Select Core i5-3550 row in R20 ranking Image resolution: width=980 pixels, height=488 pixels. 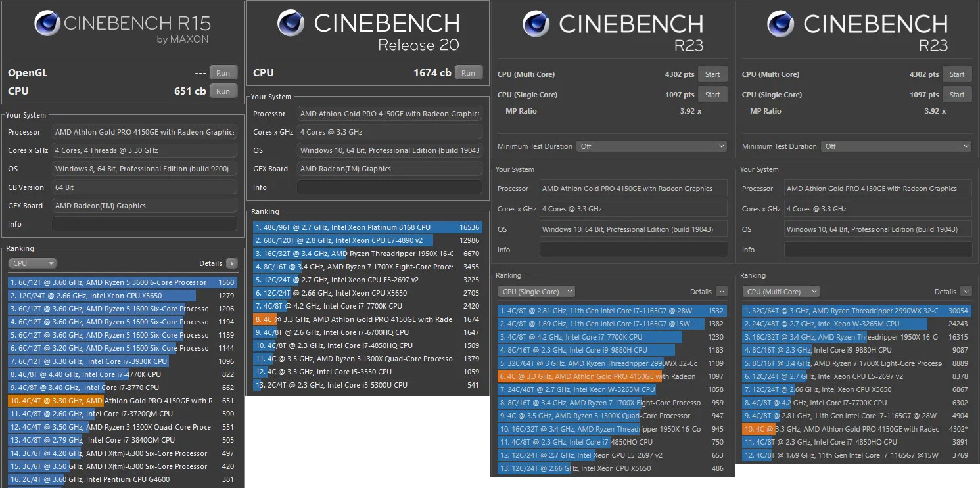click(368, 372)
